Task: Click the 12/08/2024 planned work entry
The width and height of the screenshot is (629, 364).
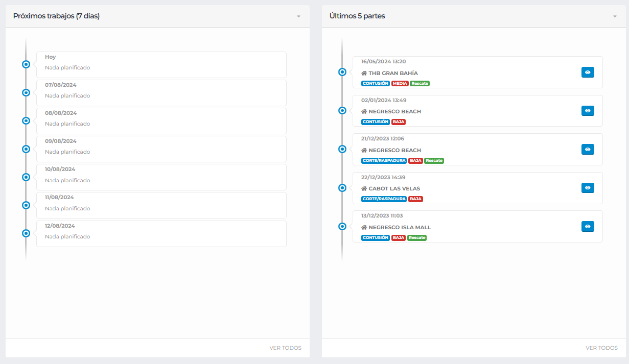Action: (161, 234)
